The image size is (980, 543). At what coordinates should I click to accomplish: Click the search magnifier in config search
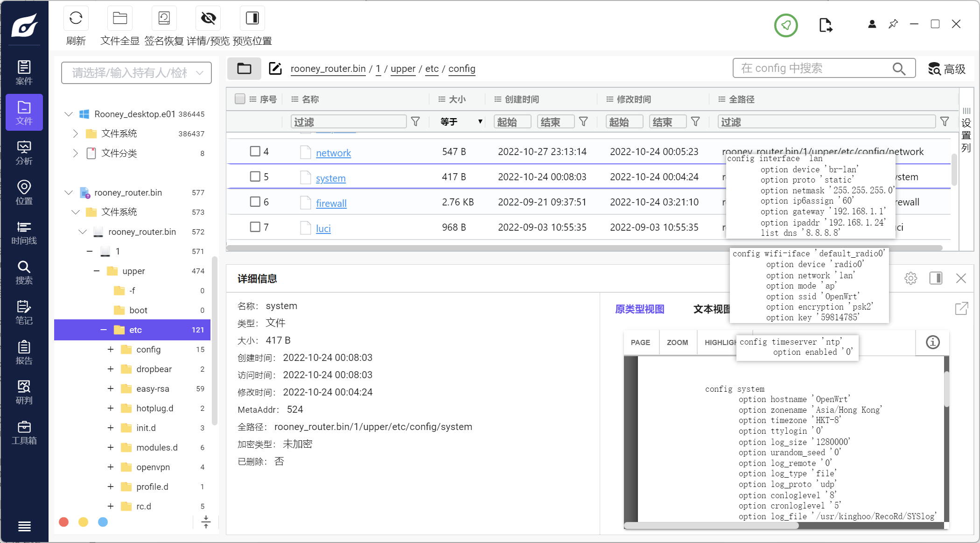(899, 69)
